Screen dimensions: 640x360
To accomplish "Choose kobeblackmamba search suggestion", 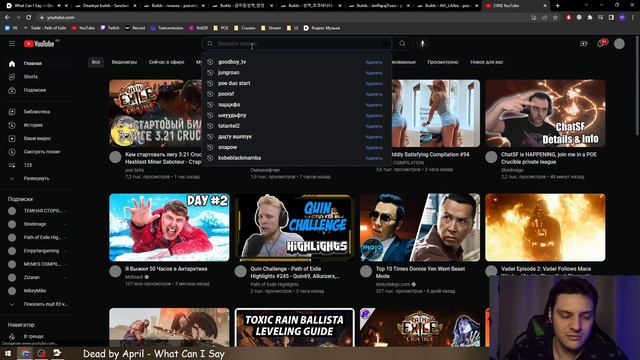I will [x=239, y=158].
